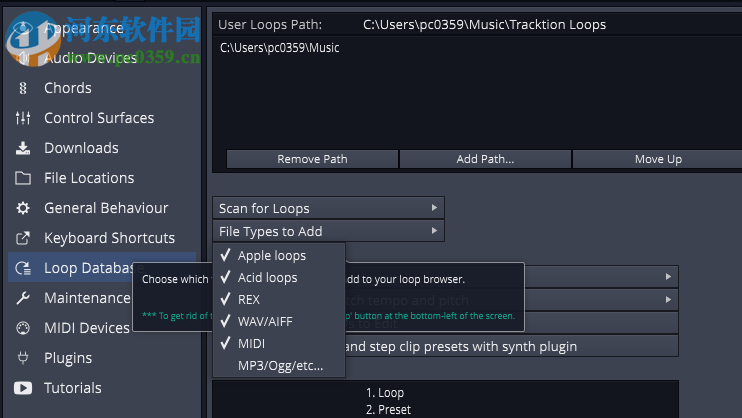This screenshot has width=742, height=418.
Task: Expand the tempo and pitch dropdown arrow
Action: (668, 300)
